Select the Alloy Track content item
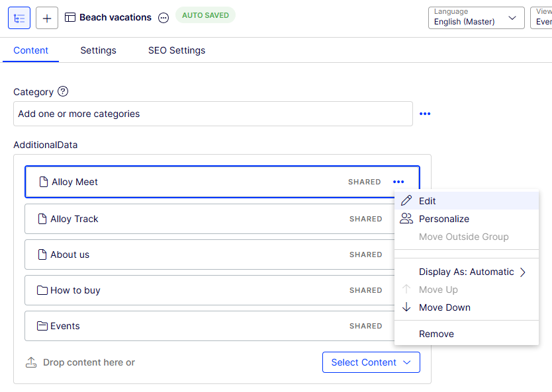Screen dimensions: 552x392 [x=199, y=219]
